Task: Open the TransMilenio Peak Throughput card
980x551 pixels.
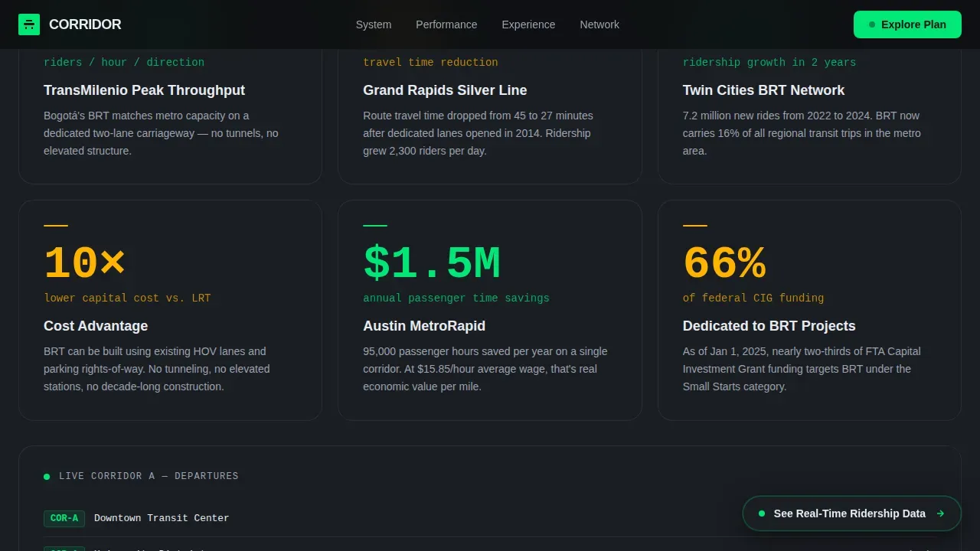Action: [170, 116]
